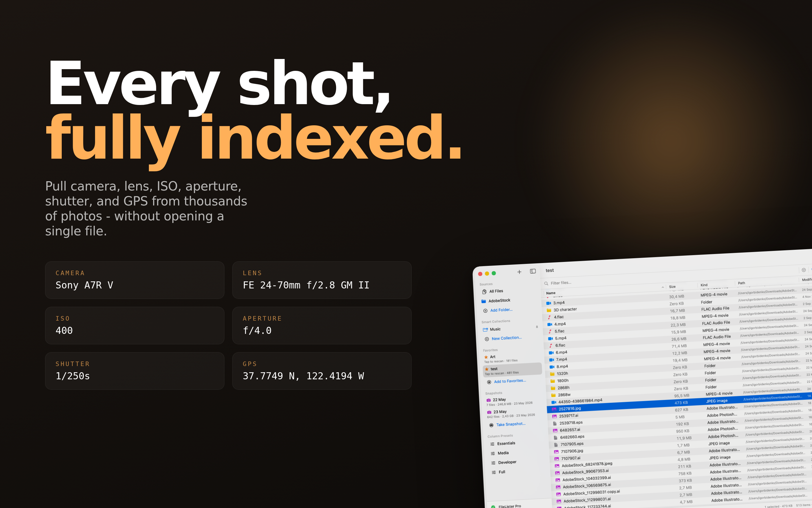Apply the Media column preset
This screenshot has width=812, height=508.
500,453
